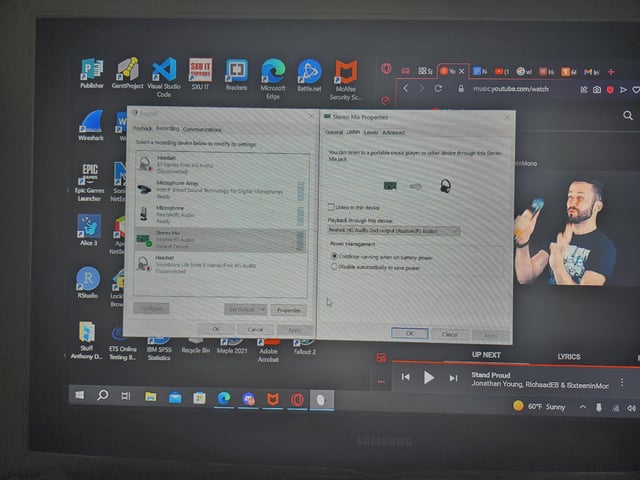Open taskbar Search magnifier
The image size is (640, 480).
pyautogui.click(x=102, y=395)
